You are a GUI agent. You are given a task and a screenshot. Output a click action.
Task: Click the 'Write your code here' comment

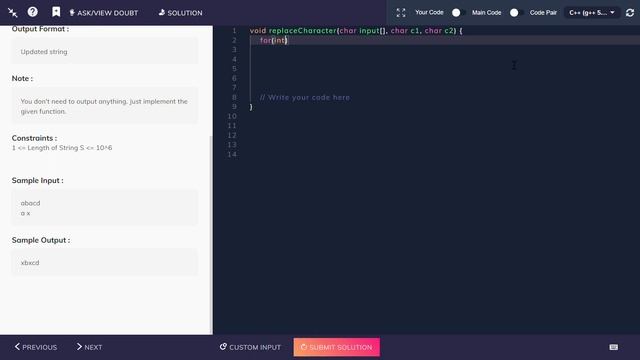tap(304, 97)
